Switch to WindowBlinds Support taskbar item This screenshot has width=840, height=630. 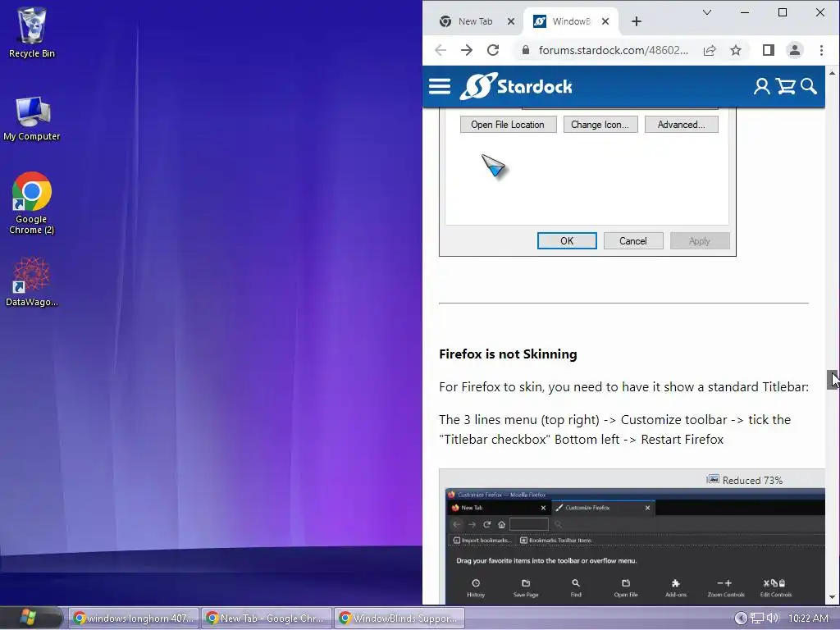(x=399, y=619)
